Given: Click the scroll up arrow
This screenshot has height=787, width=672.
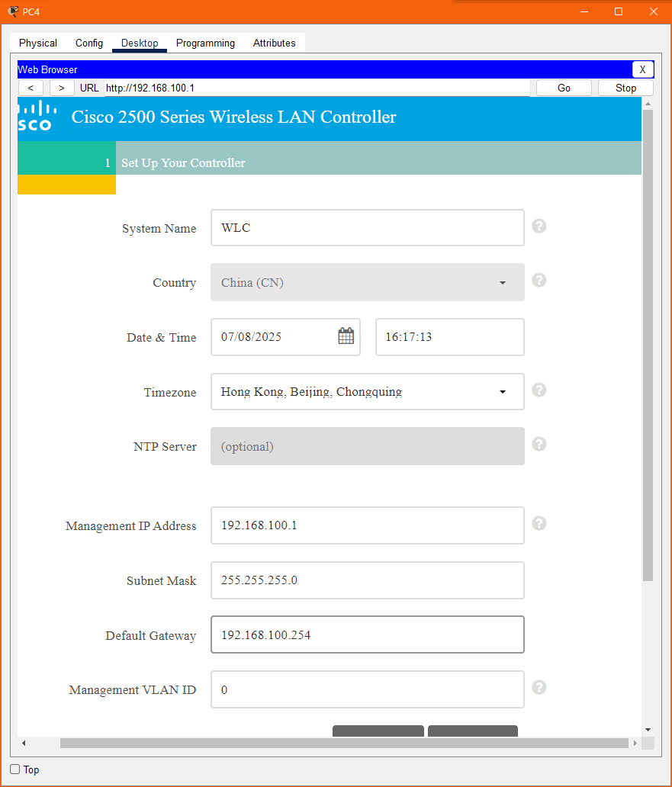Looking at the screenshot, I should click(648, 104).
